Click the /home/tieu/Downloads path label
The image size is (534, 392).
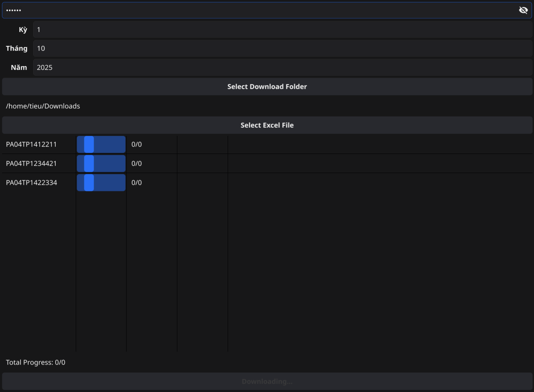pyautogui.click(x=43, y=106)
